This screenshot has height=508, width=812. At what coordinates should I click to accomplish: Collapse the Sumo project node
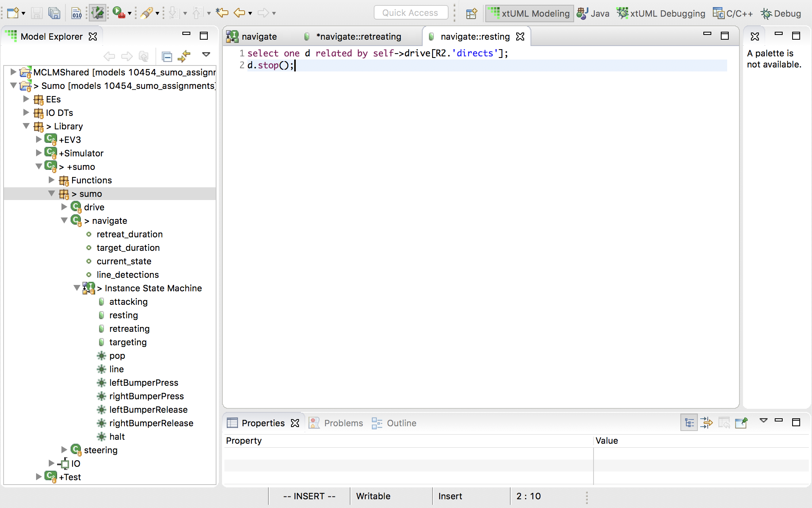click(13, 85)
